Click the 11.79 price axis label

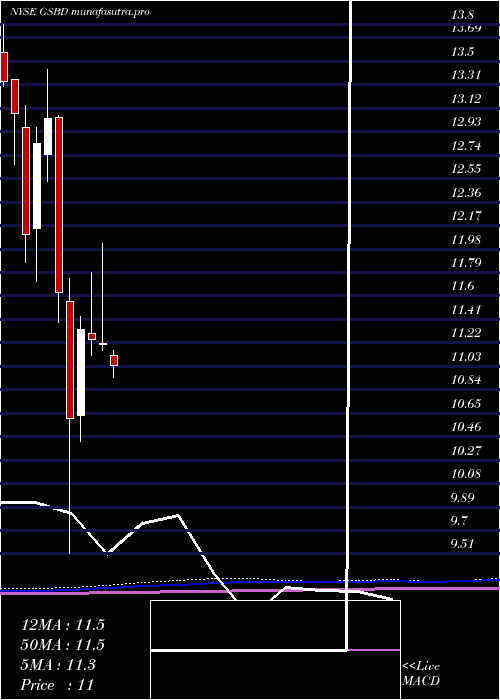tap(466, 262)
